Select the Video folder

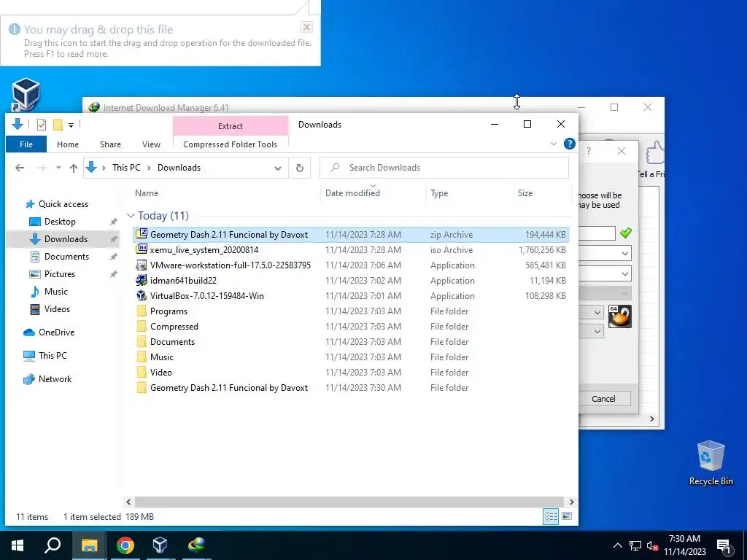point(351,373)
